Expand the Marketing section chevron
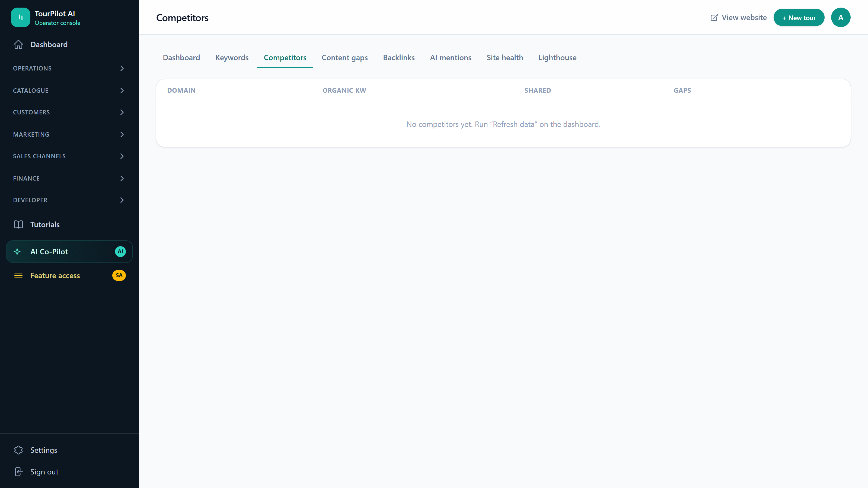This screenshot has height=488, width=868. (x=122, y=134)
